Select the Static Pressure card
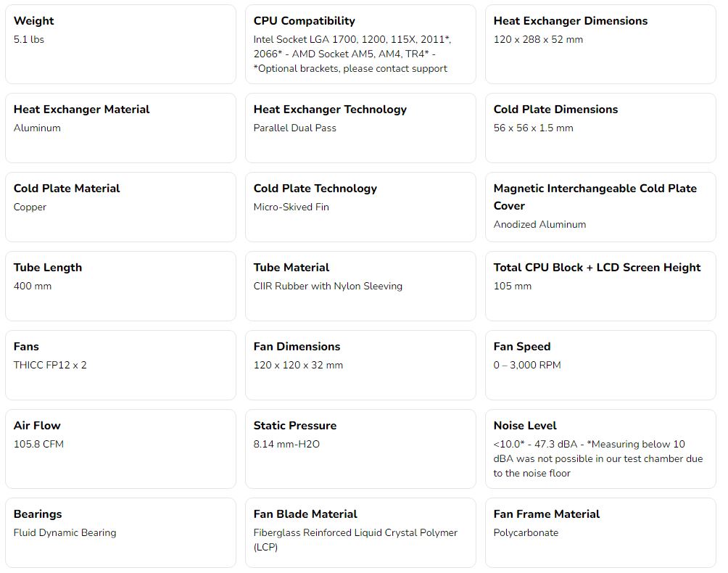Image resolution: width=728 pixels, height=573 pixels. click(360, 448)
